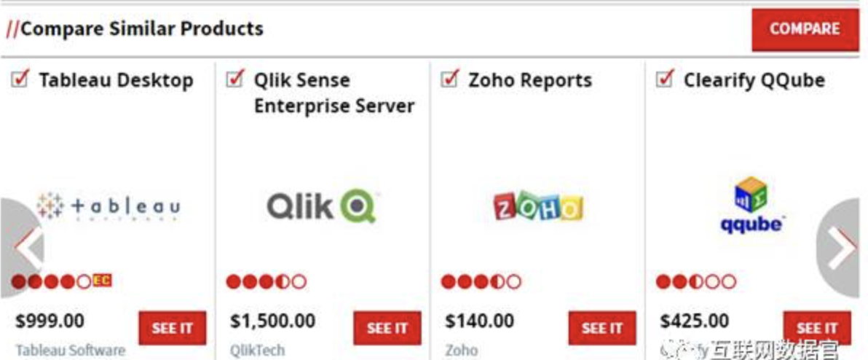Click the Zoho logo image
The image size is (868, 360).
click(537, 207)
